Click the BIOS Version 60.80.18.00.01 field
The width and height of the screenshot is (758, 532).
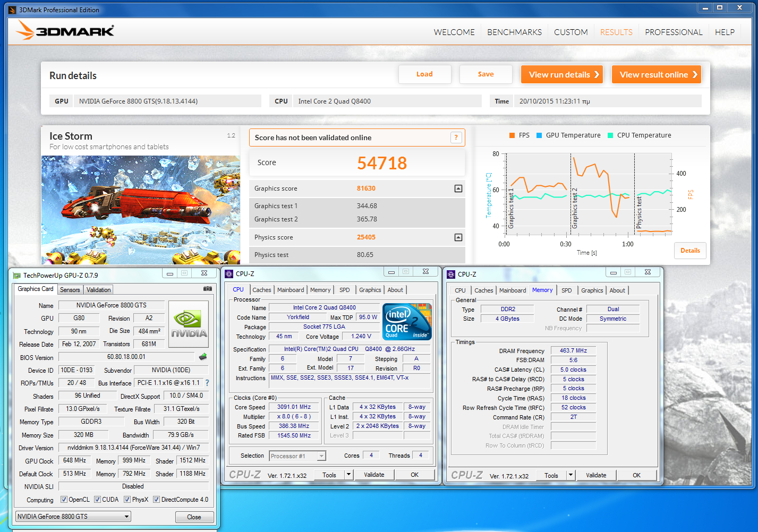point(126,357)
